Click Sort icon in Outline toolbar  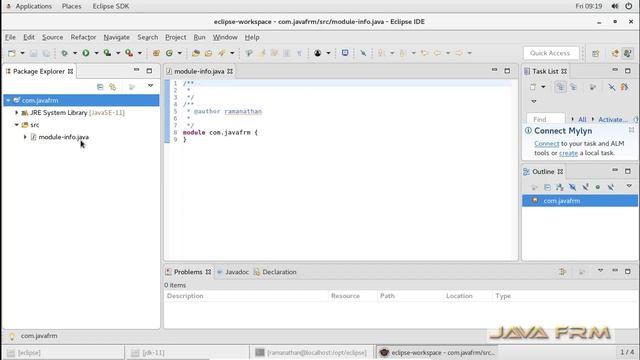tap(560, 187)
